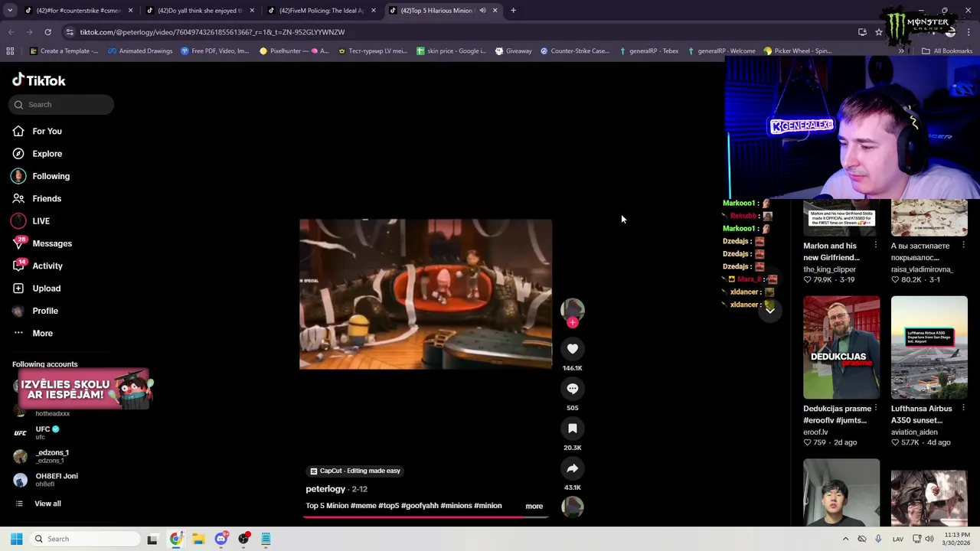Switch to FiveM Policing tab

coord(322,11)
